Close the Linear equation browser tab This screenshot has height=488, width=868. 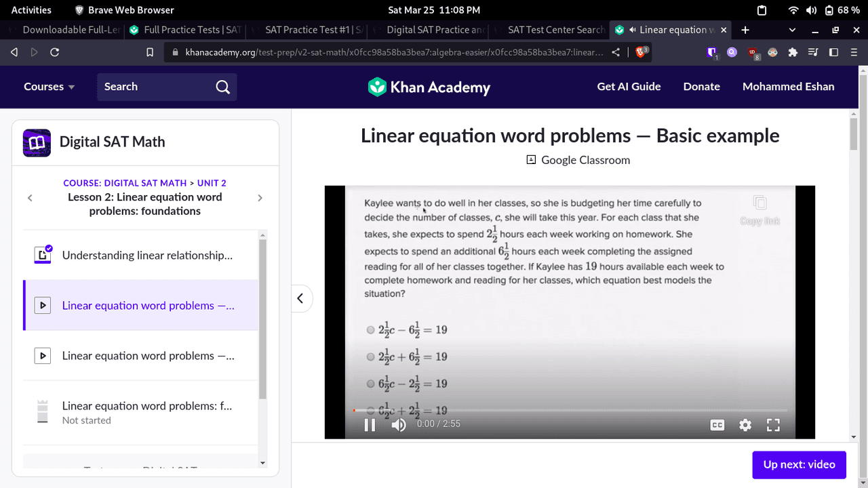click(x=724, y=30)
